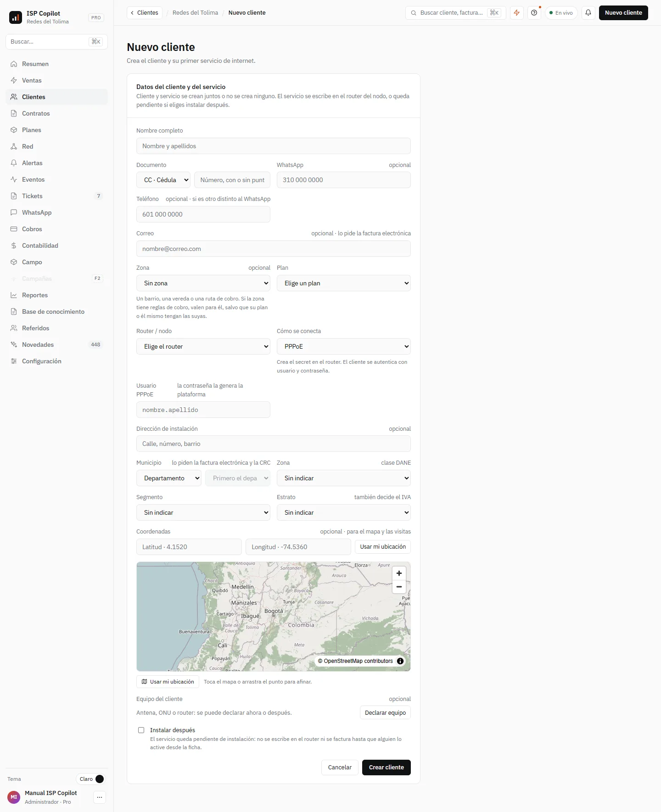Open WhatsApp chat icon in sidebar
Screen dimensions: 661x812
(56, 212)
